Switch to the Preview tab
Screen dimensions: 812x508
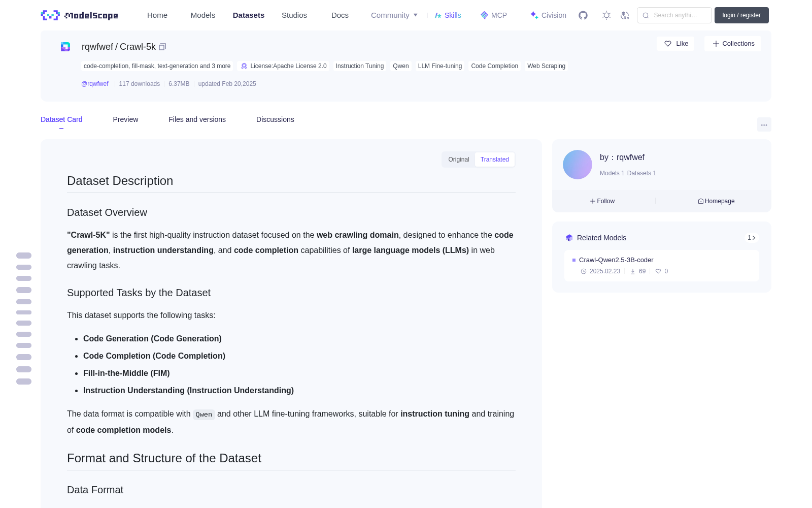125,119
